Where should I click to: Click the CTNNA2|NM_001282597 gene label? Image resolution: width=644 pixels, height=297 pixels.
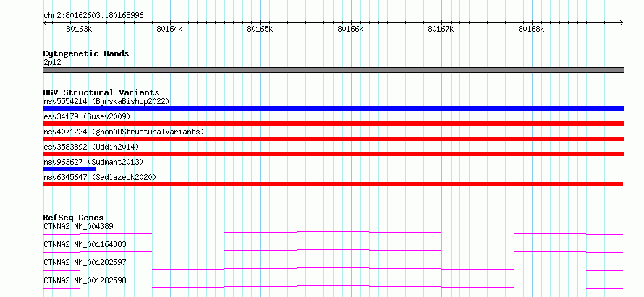coord(85,262)
